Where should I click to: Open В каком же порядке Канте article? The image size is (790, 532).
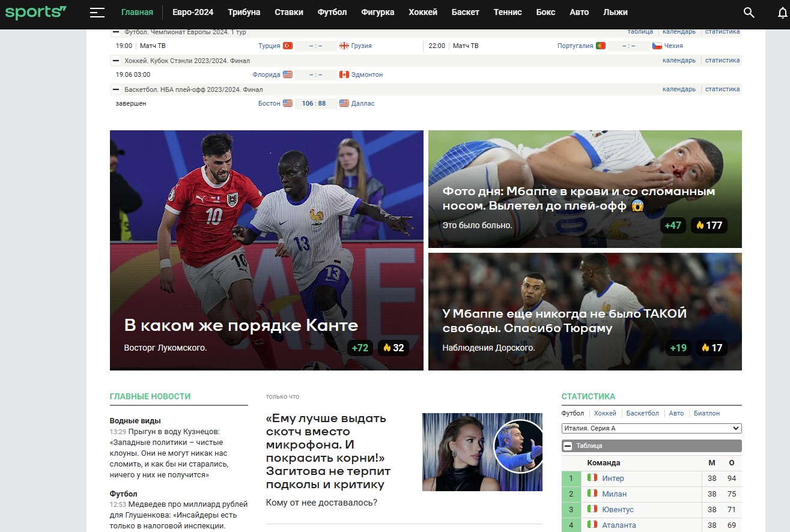[241, 325]
